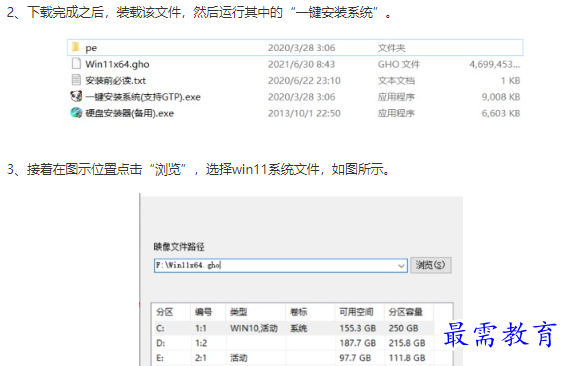
Task: Click the 97.7 GB free space cell
Action: (355, 358)
